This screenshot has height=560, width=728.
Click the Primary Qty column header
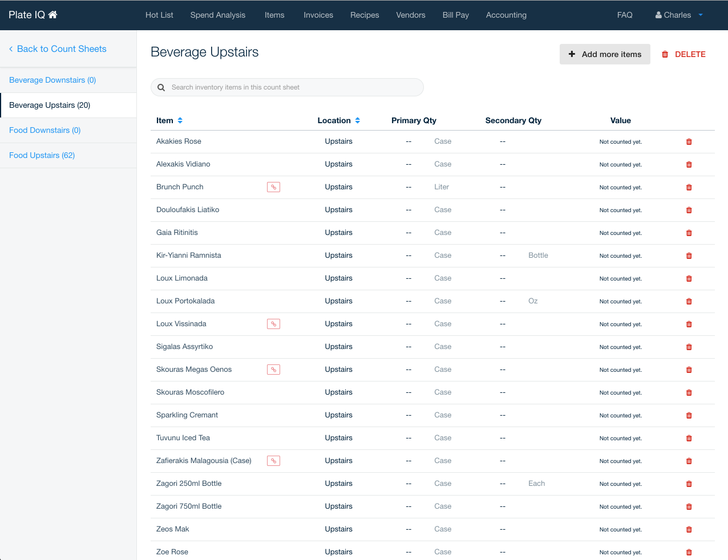point(414,120)
